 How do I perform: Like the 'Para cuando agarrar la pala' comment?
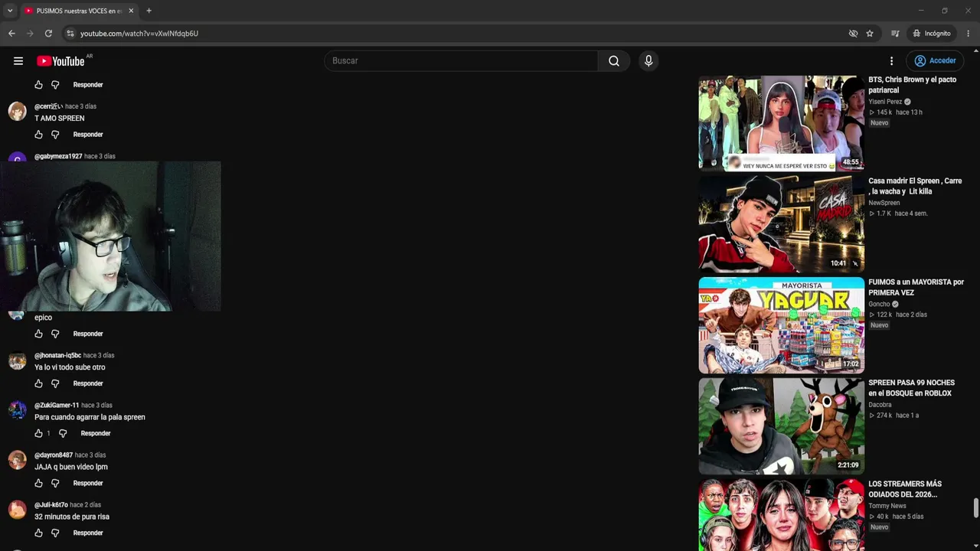click(39, 433)
